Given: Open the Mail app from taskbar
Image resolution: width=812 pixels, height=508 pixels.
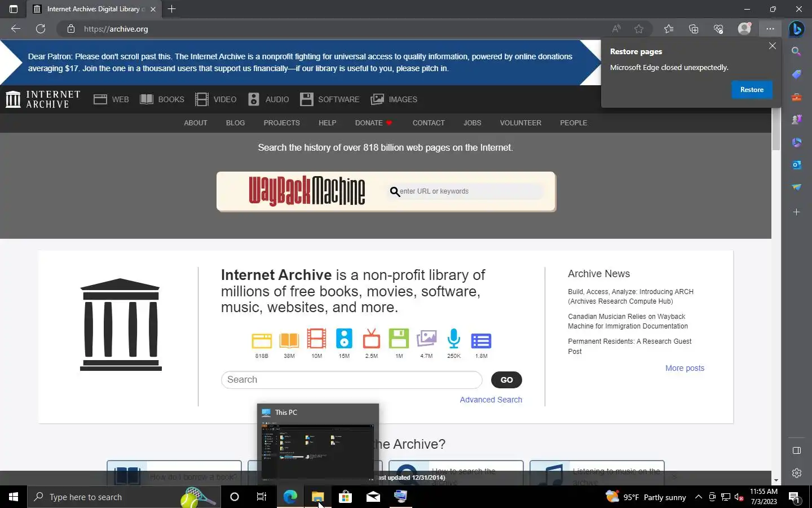Looking at the screenshot, I should pos(373,497).
